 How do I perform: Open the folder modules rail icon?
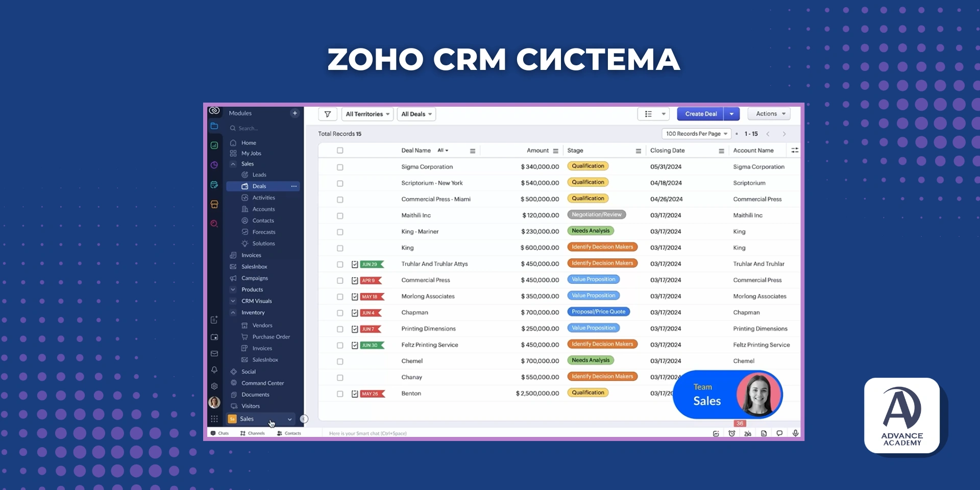pyautogui.click(x=214, y=126)
